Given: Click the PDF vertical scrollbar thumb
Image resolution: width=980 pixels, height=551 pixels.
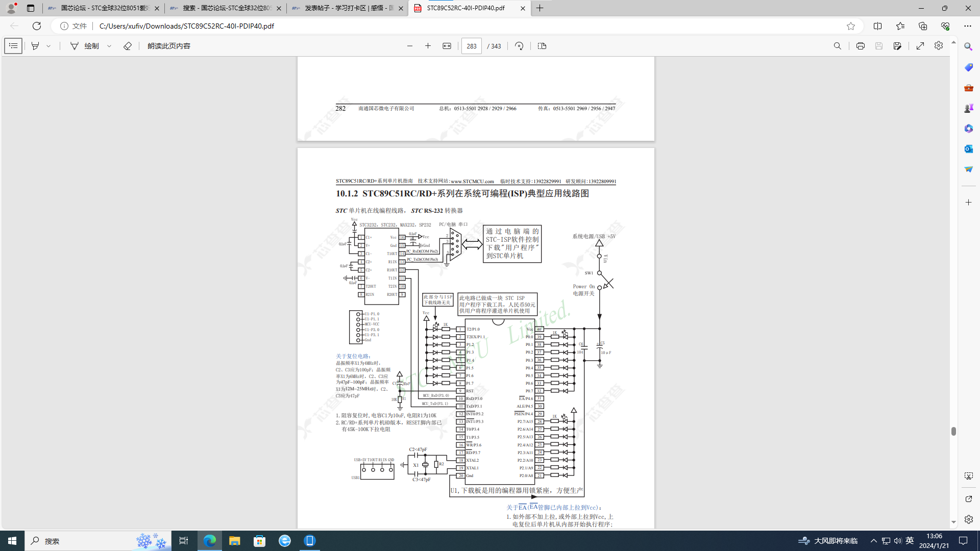Looking at the screenshot, I should (x=953, y=431).
